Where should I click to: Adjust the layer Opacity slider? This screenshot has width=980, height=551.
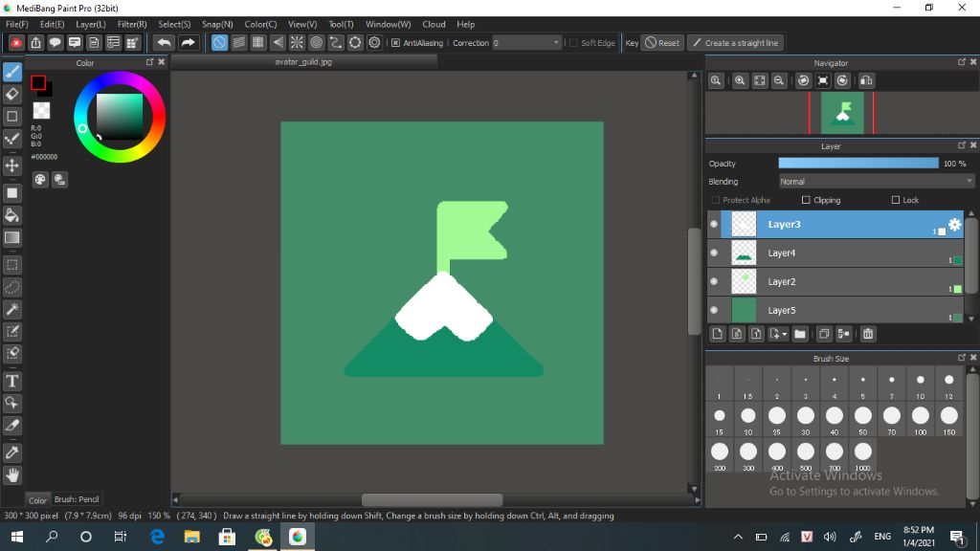[858, 163]
